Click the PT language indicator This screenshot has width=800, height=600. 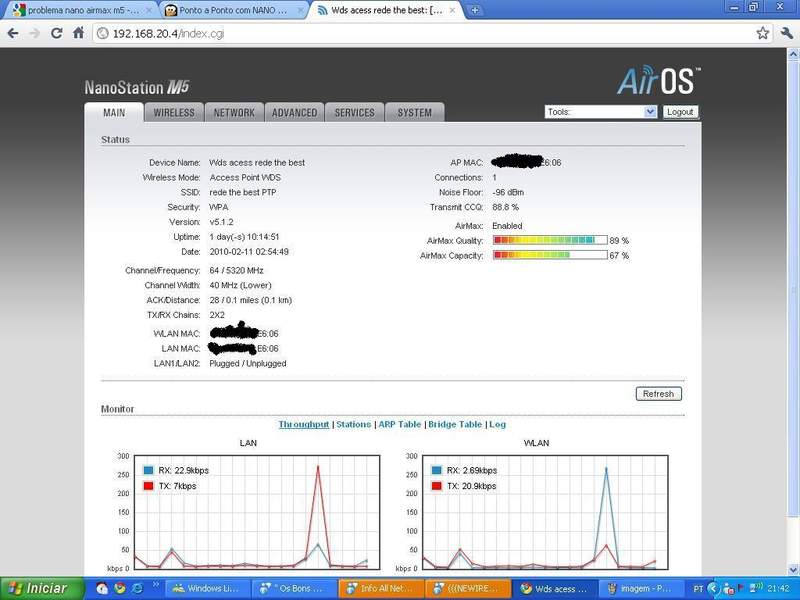click(x=698, y=589)
